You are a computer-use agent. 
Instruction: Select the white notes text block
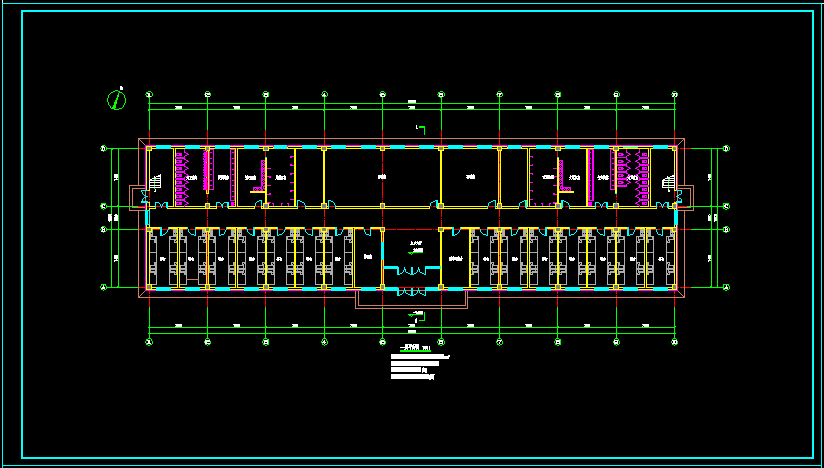(418, 369)
